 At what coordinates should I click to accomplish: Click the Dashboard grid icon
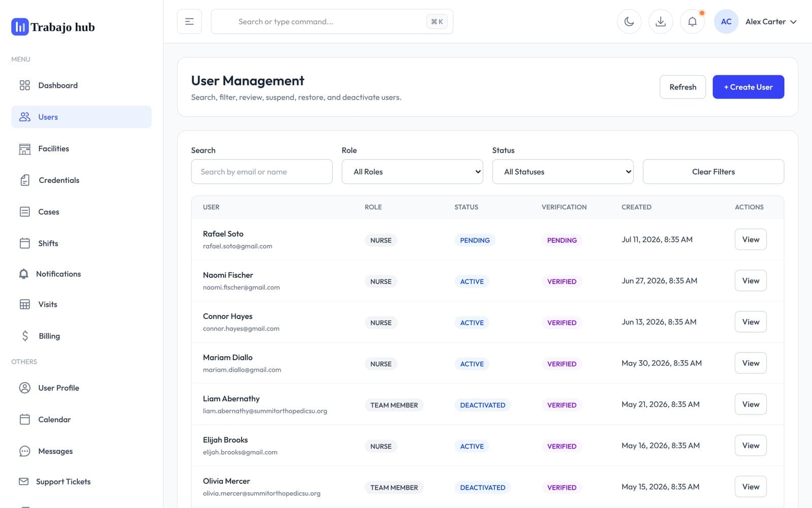[x=24, y=85]
